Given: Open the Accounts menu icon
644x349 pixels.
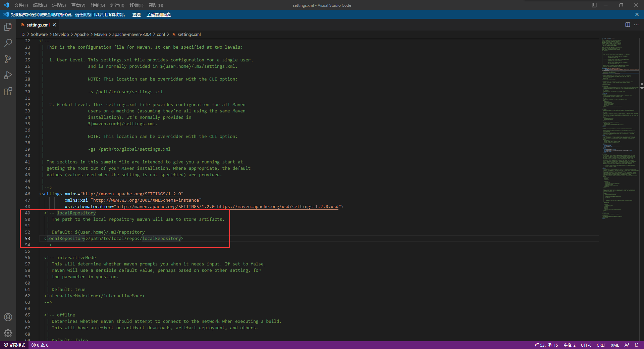Looking at the screenshot, I should click(x=8, y=317).
